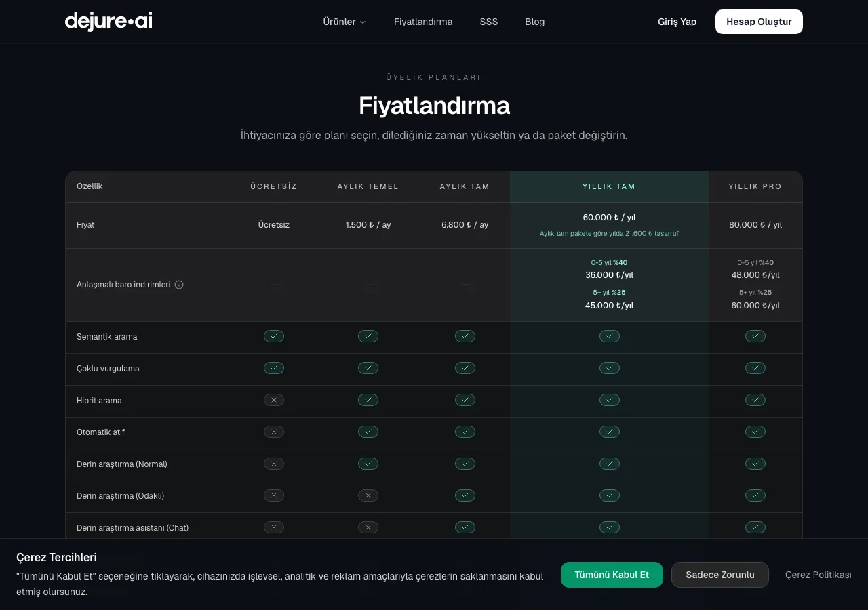Click Derin araştırma (Normal) check in Aylık Temel column
Screen dimensions: 868x610
pyautogui.click(x=368, y=464)
